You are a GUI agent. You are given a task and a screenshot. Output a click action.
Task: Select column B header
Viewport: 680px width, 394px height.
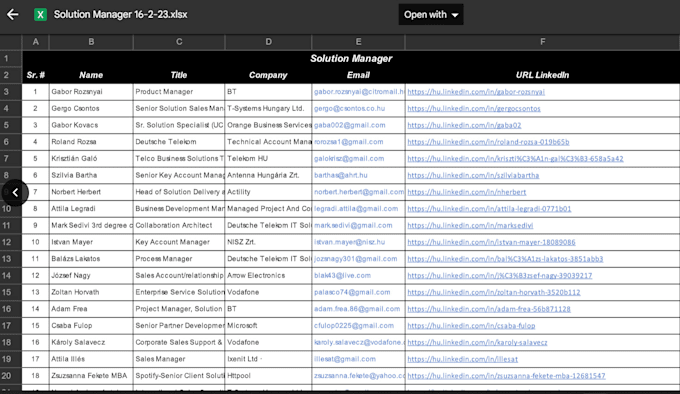point(91,42)
